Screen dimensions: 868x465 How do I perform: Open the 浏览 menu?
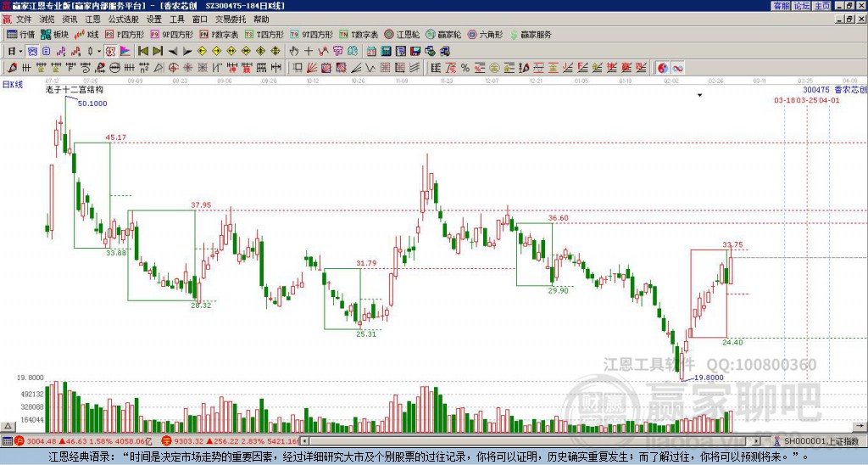(x=47, y=20)
